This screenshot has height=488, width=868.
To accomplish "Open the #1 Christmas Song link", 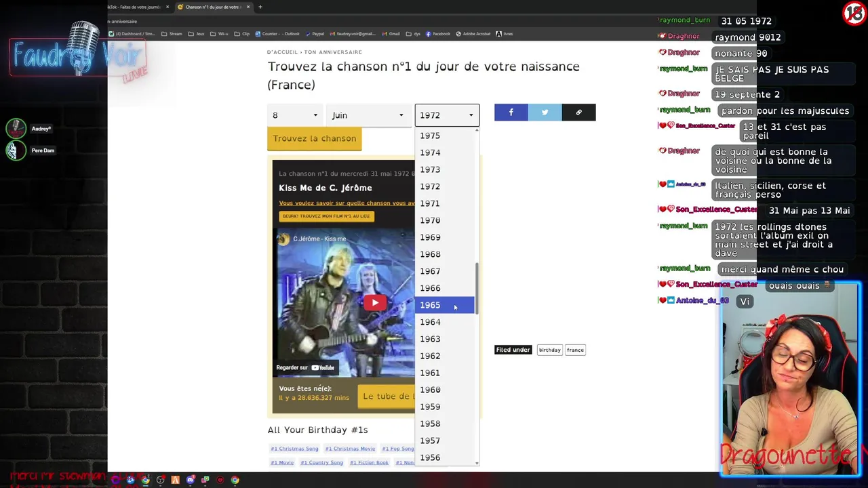I will pyautogui.click(x=294, y=449).
